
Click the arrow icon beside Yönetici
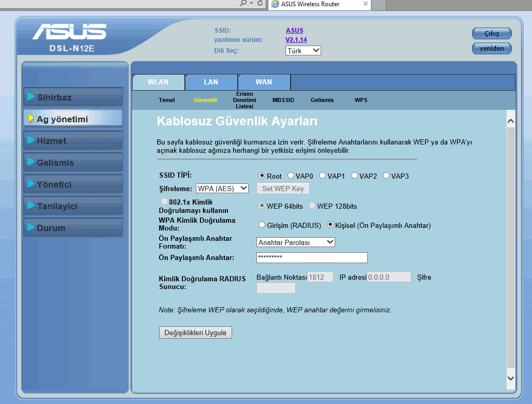[31, 184]
